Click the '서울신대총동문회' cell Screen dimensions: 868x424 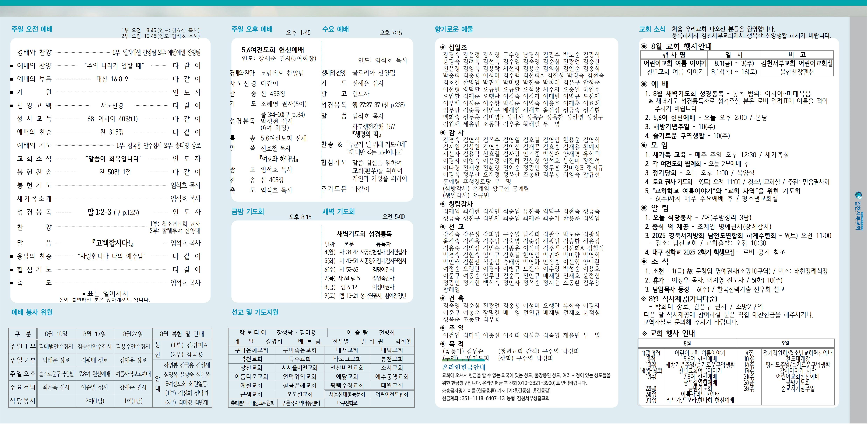click(x=347, y=394)
